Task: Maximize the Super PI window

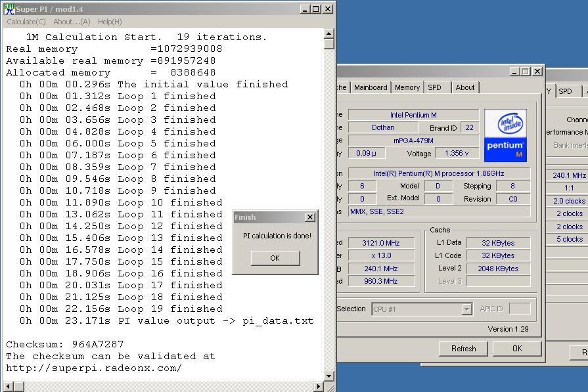Action: (316, 9)
